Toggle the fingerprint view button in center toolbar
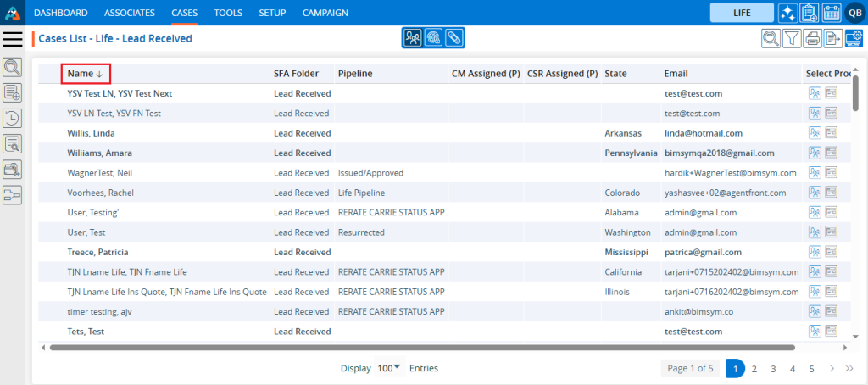The height and width of the screenshot is (385, 868). tap(433, 38)
